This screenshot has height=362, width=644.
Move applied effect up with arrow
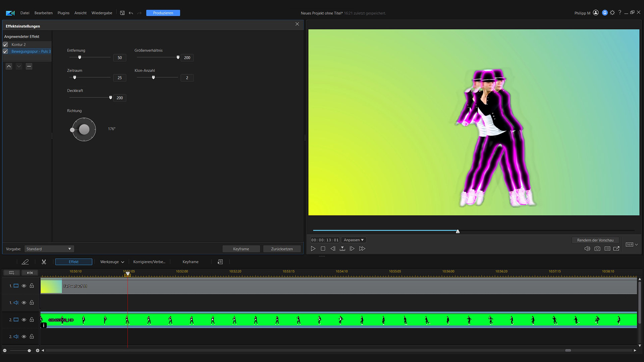9,66
